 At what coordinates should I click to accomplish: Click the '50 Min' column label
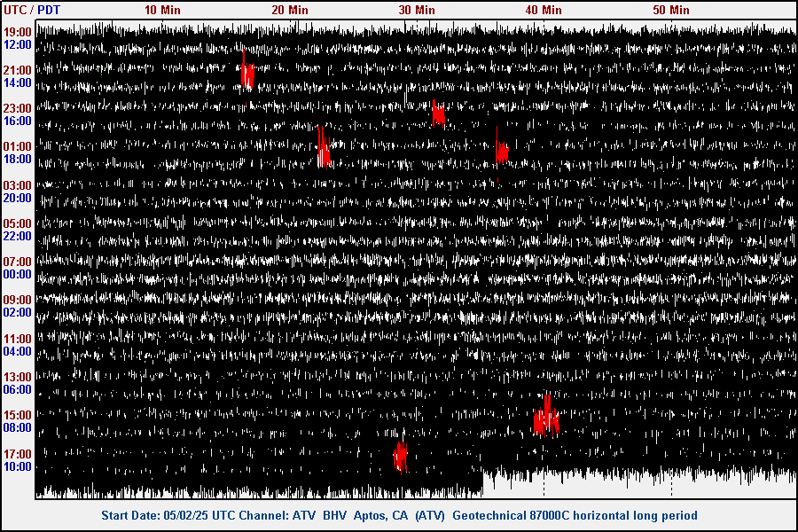pyautogui.click(x=671, y=10)
